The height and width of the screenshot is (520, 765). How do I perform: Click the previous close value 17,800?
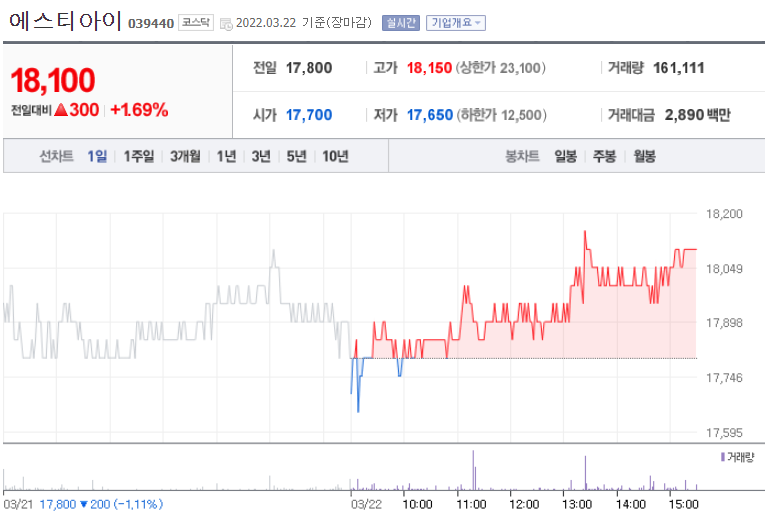tap(309, 68)
